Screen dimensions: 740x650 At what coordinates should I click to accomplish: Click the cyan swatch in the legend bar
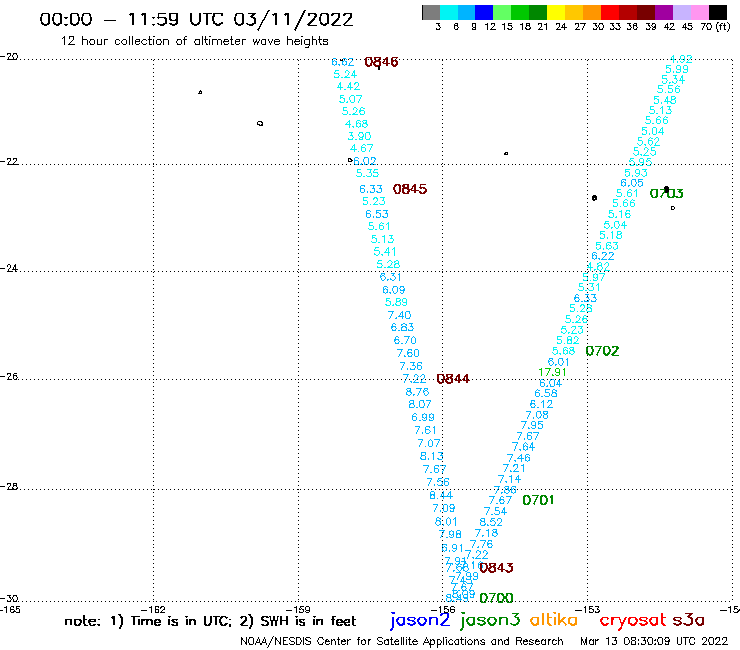pyautogui.click(x=448, y=12)
